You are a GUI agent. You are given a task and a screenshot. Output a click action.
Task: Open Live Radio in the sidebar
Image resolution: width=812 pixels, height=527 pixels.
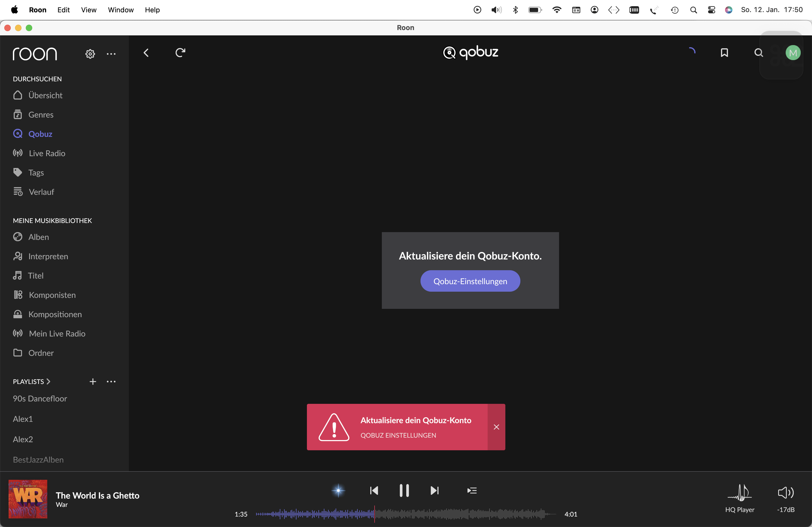[39, 153]
